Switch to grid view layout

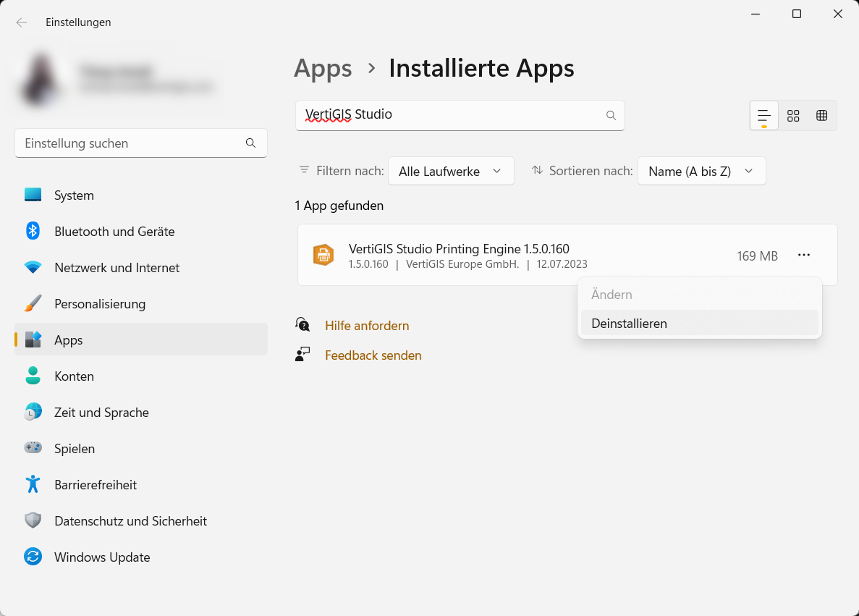pos(793,116)
